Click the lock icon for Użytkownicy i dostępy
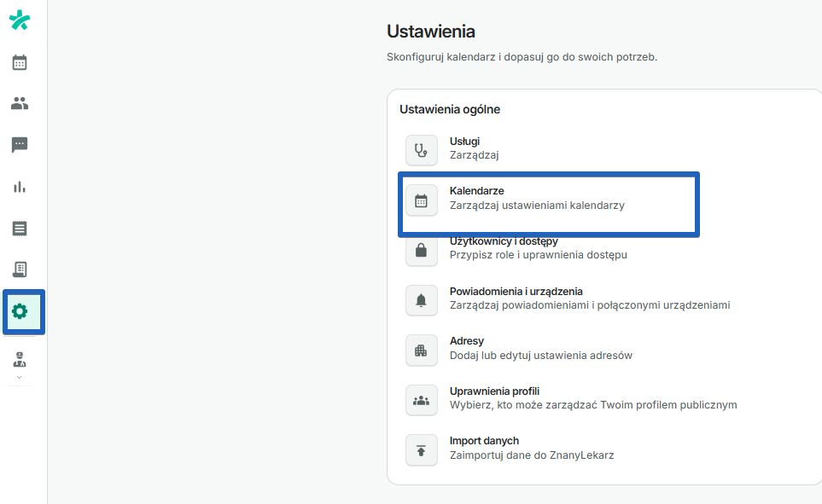The height and width of the screenshot is (504, 822). click(421, 250)
